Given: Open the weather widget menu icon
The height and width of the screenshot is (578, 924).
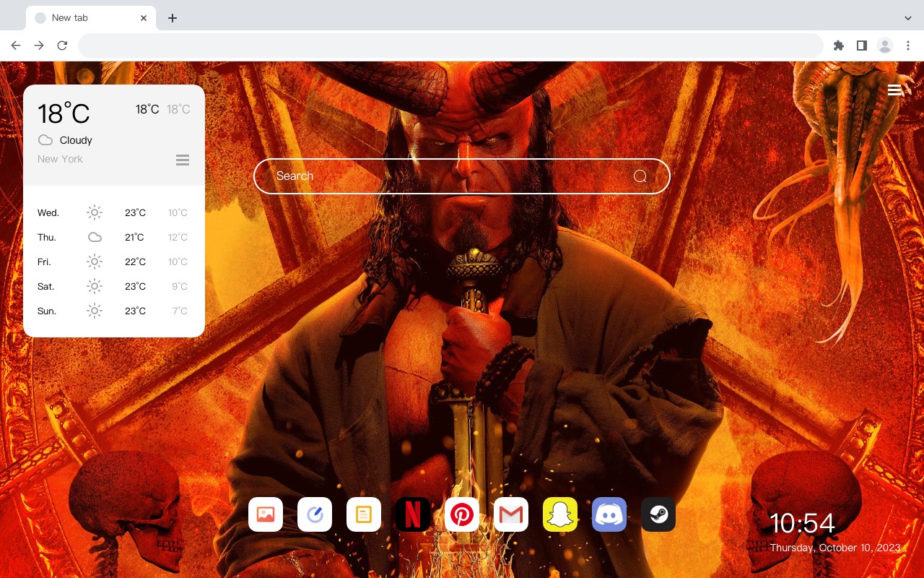Looking at the screenshot, I should (x=183, y=160).
